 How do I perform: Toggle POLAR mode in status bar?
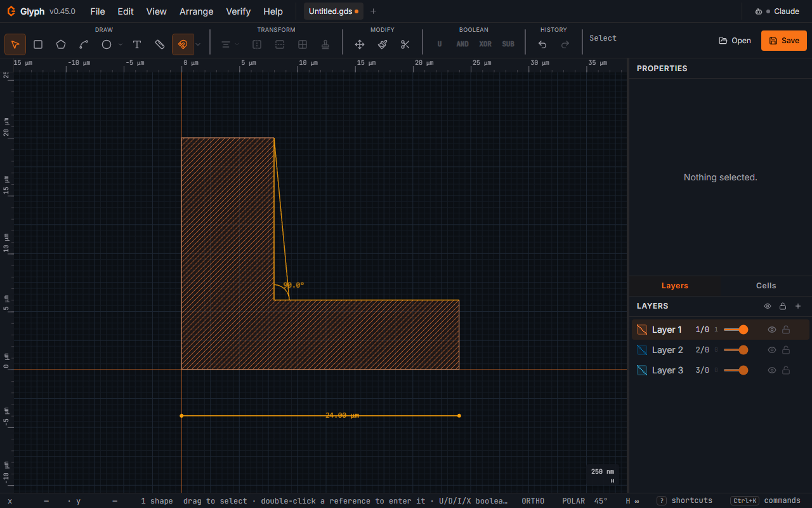click(573, 501)
